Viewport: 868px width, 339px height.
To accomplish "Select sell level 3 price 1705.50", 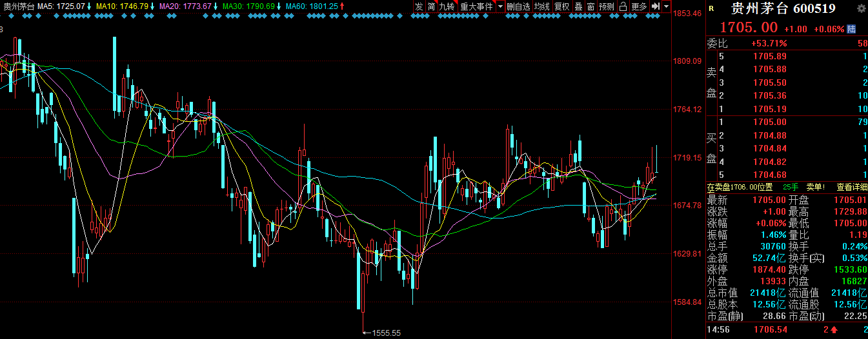I will (x=769, y=82).
